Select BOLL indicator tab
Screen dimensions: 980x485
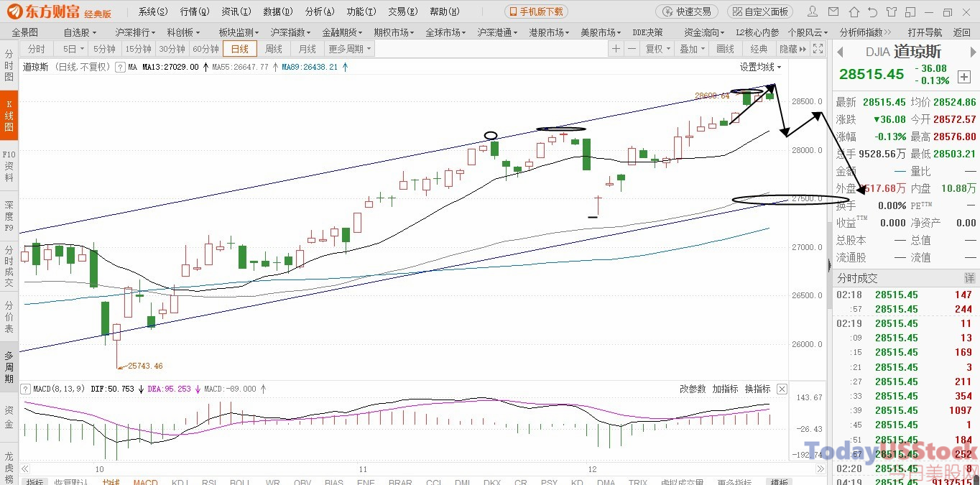(239, 482)
